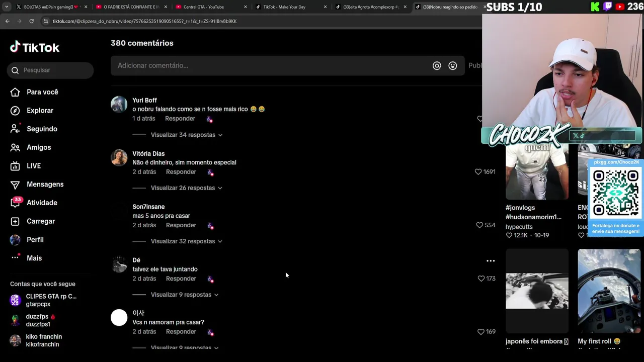This screenshot has width=644, height=362.
Task: Click Vitória Dias profile avatar
Action: 119,157
